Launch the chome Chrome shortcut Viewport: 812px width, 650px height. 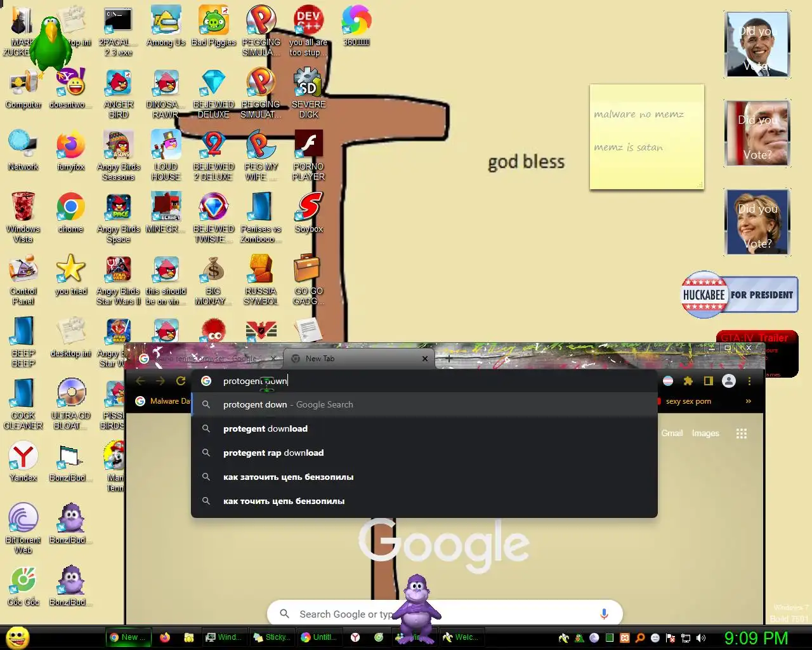click(70, 213)
